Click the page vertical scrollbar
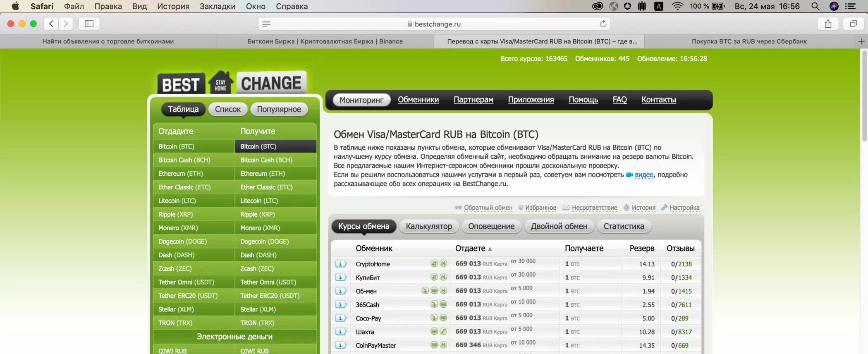This screenshot has width=868, height=354. pyautogui.click(x=864, y=96)
